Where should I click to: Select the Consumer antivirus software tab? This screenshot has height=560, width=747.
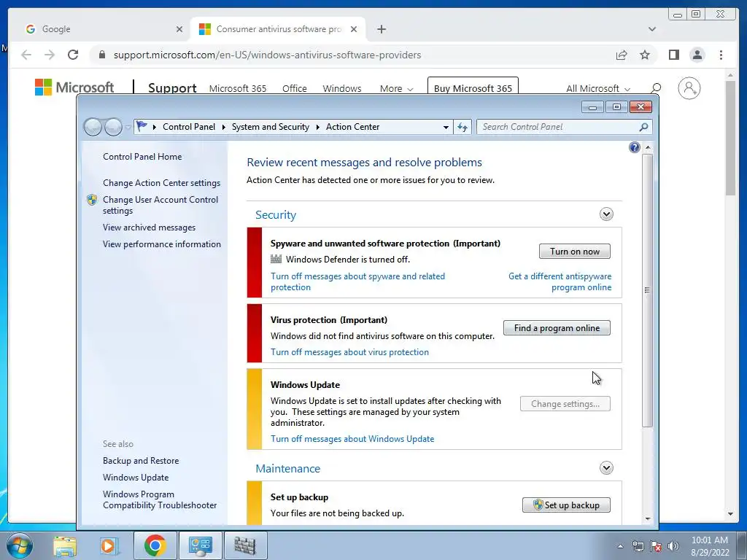click(x=278, y=29)
